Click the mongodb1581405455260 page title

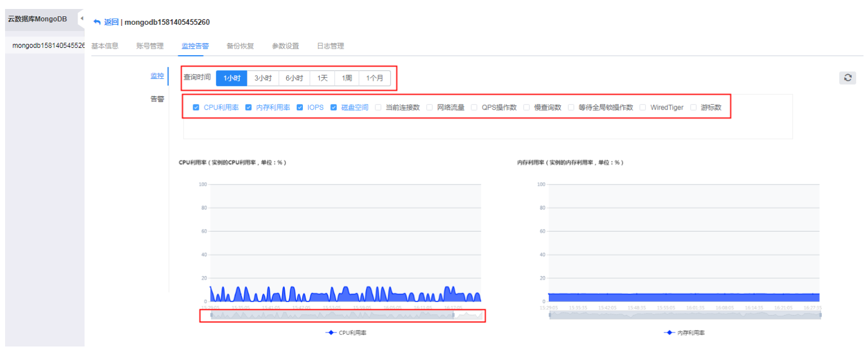coord(167,22)
